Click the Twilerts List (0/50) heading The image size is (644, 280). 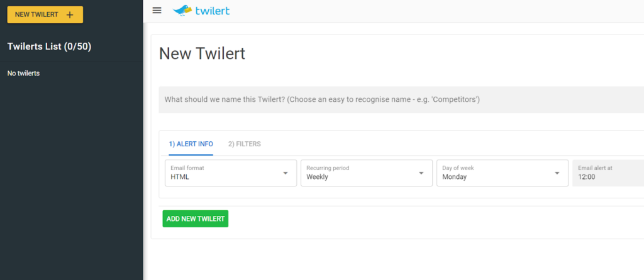[50, 46]
